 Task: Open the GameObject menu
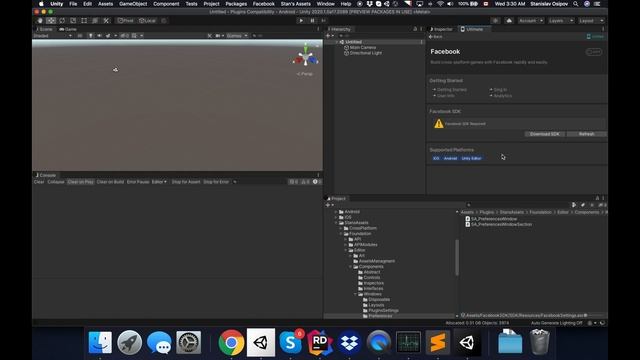point(133,4)
